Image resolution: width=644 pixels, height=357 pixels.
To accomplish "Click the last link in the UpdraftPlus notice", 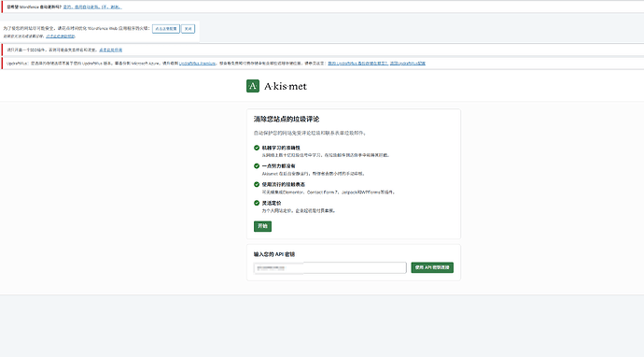I will 408,64.
